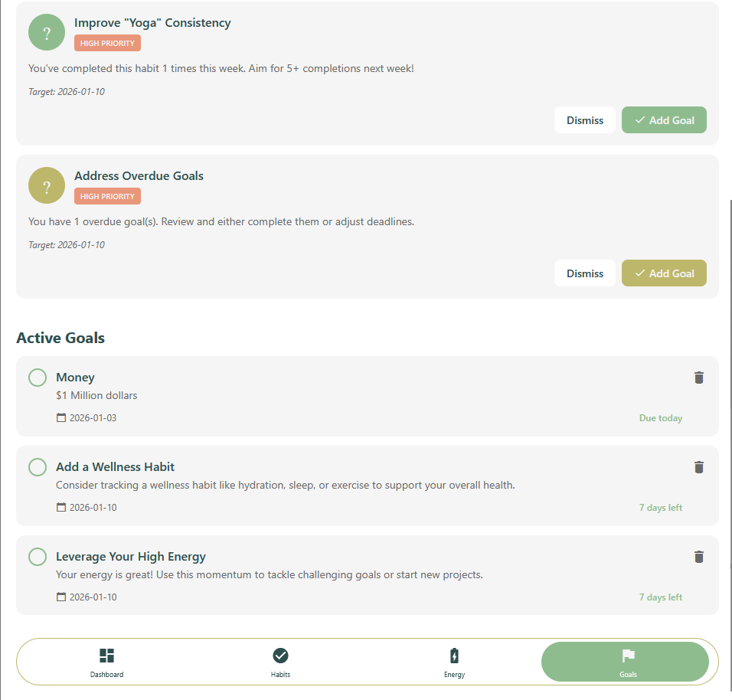732x700 pixels.
Task: Click the calendar icon on Add a Wellness Habit
Action: (61, 508)
